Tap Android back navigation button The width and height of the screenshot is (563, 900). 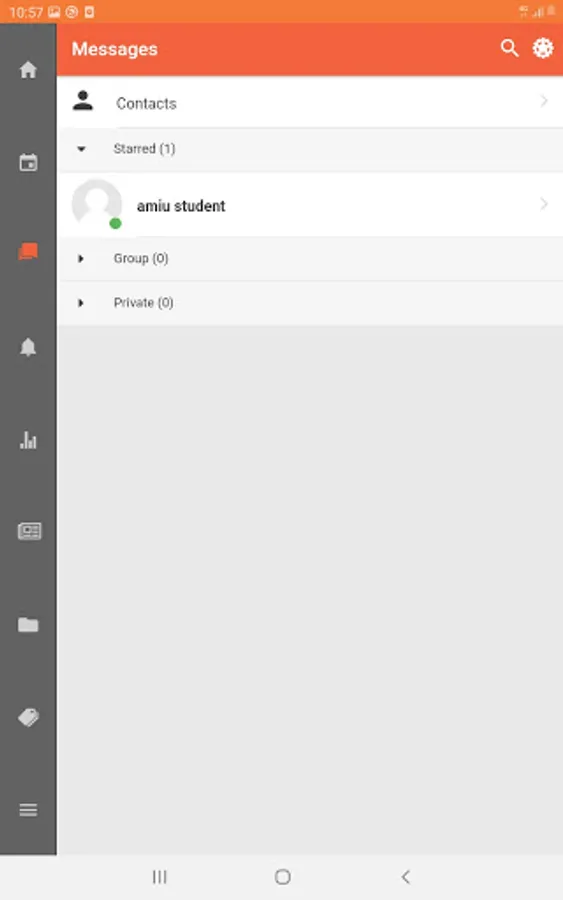tap(406, 876)
